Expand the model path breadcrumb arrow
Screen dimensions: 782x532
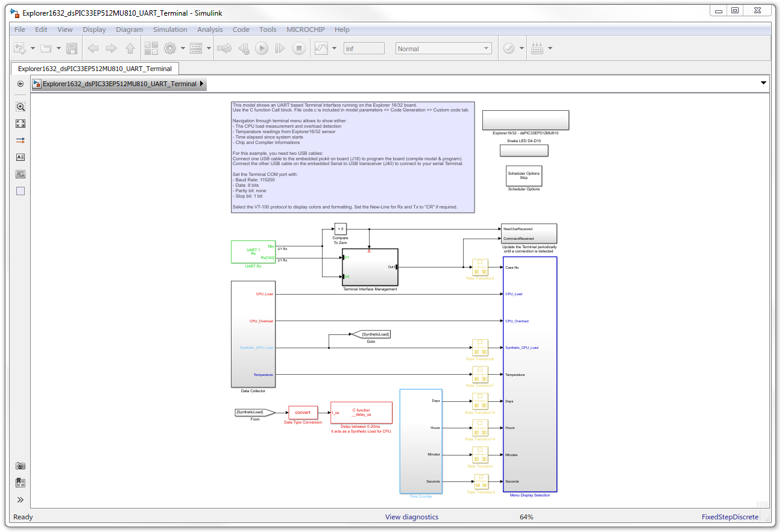click(201, 84)
